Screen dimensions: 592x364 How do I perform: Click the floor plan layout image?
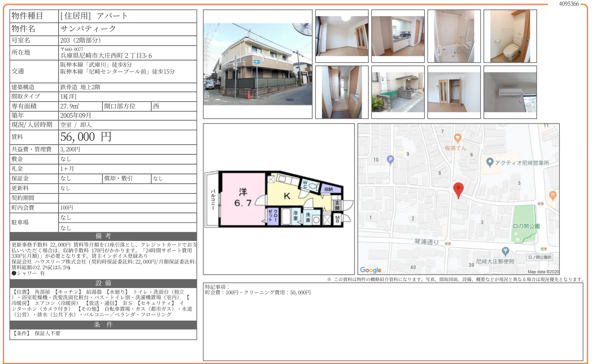tap(278, 199)
